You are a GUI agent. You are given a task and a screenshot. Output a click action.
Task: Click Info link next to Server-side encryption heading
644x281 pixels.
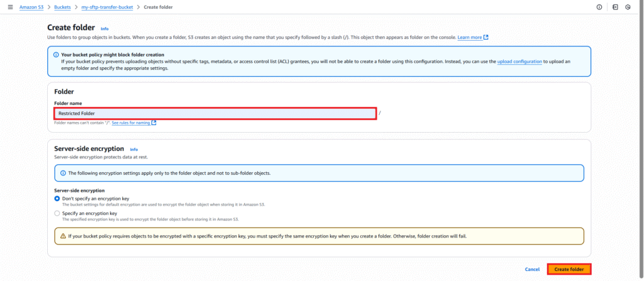[x=134, y=150]
